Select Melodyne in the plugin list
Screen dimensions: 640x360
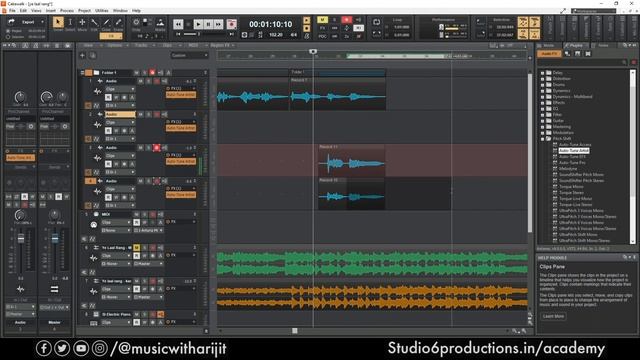coord(568,169)
